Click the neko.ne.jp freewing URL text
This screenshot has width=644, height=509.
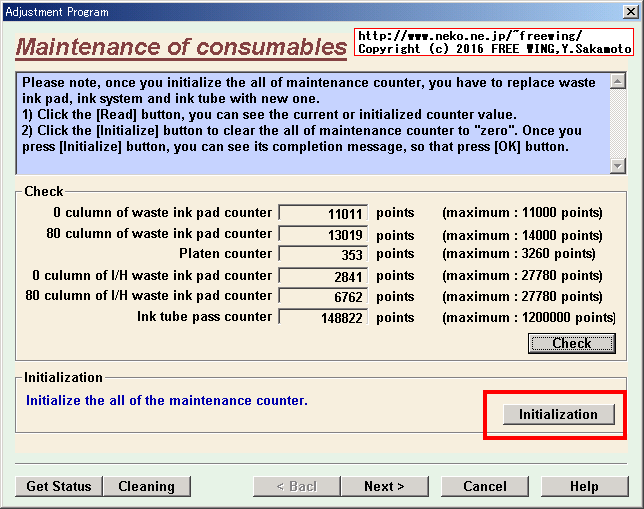pyautogui.click(x=470, y=36)
